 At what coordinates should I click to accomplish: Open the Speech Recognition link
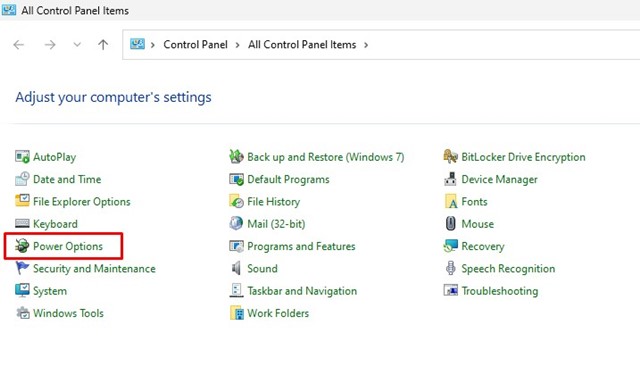point(508,269)
